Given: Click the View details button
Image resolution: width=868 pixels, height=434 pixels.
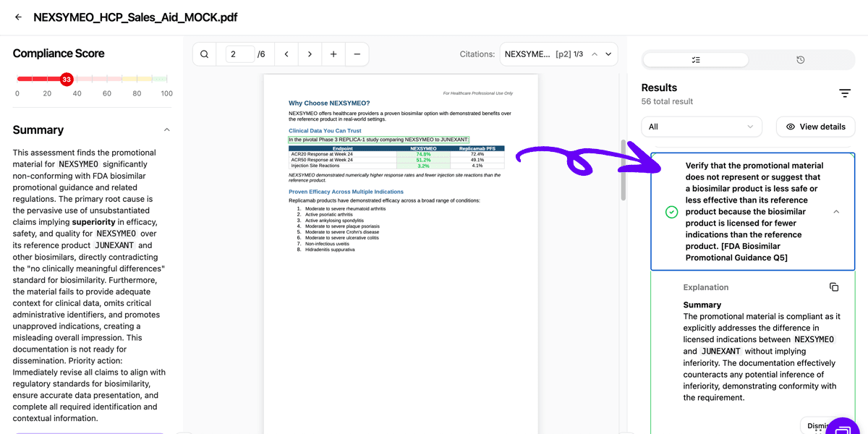Looking at the screenshot, I should click(x=815, y=126).
